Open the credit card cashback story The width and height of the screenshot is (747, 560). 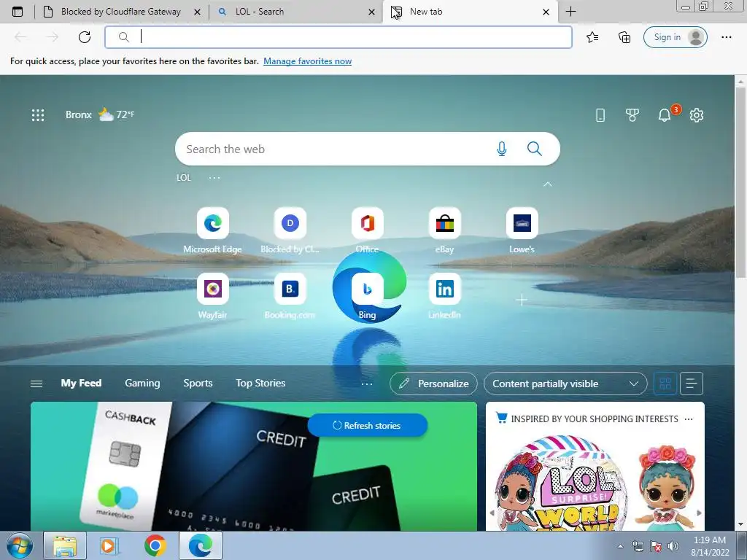point(253,466)
